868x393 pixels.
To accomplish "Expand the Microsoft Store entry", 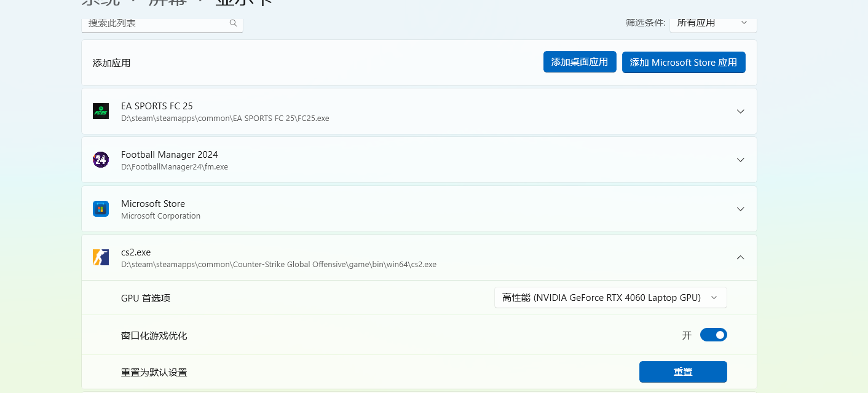I will point(740,209).
